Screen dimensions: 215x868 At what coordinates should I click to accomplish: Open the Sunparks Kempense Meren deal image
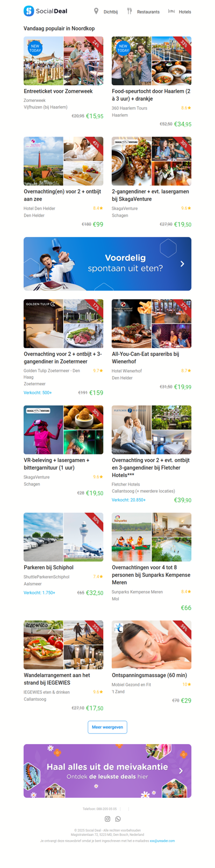(x=152, y=537)
